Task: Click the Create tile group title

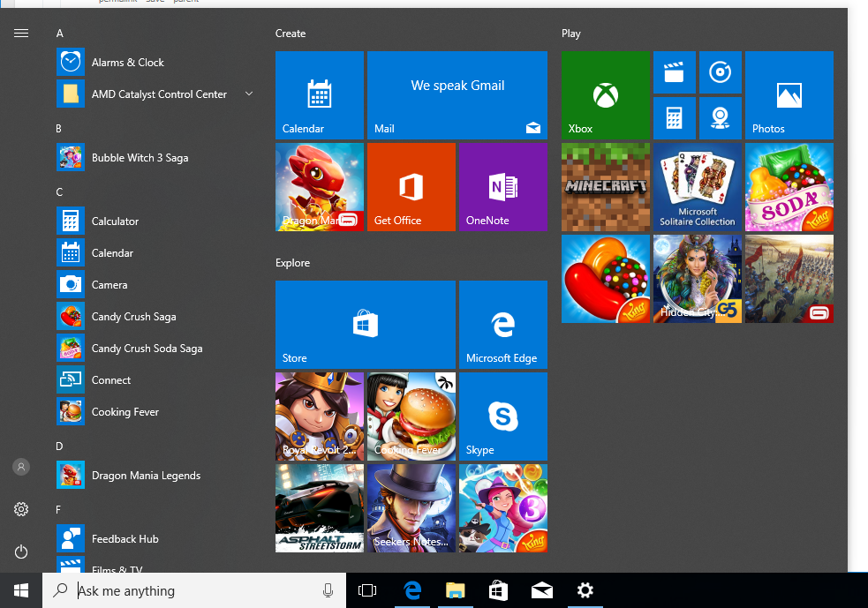Action: tap(291, 34)
